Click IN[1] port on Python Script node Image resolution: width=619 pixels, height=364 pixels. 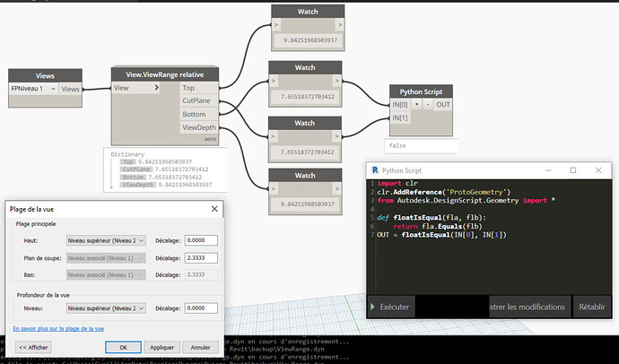tap(400, 117)
